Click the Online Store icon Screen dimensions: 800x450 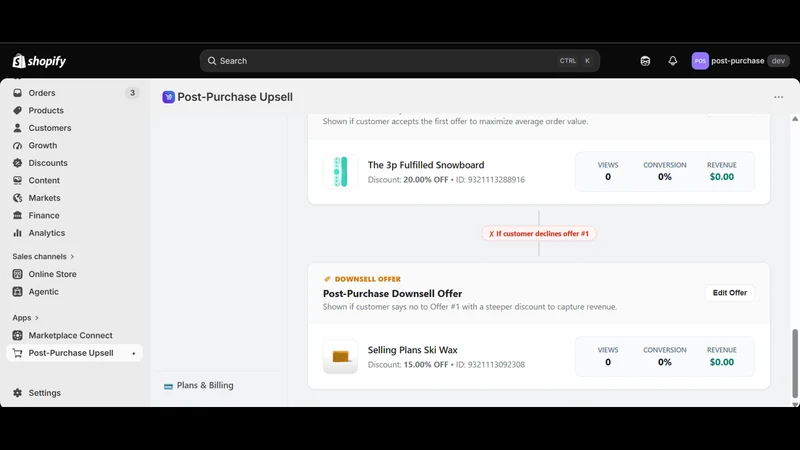click(x=17, y=274)
